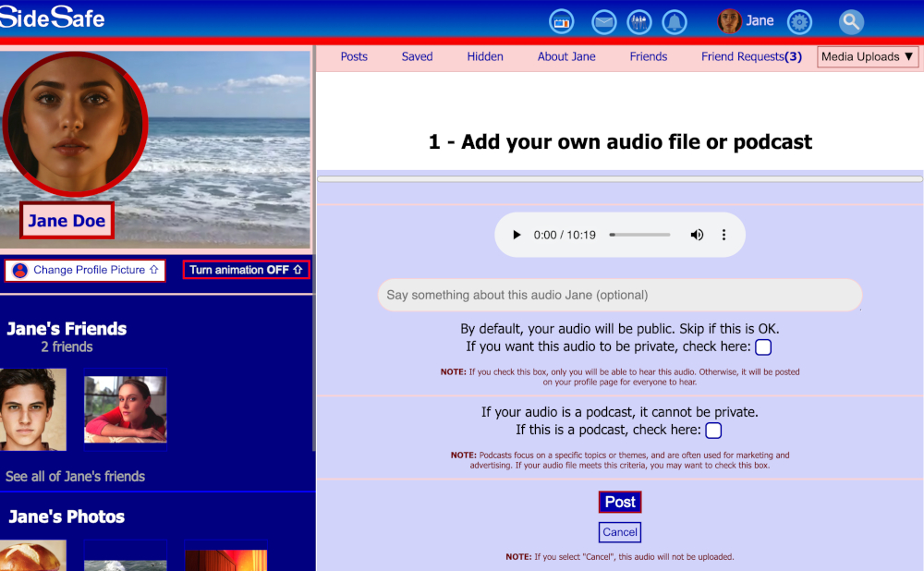The height and width of the screenshot is (571, 924).
Task: Open search using the magnifier icon
Action: tap(849, 21)
